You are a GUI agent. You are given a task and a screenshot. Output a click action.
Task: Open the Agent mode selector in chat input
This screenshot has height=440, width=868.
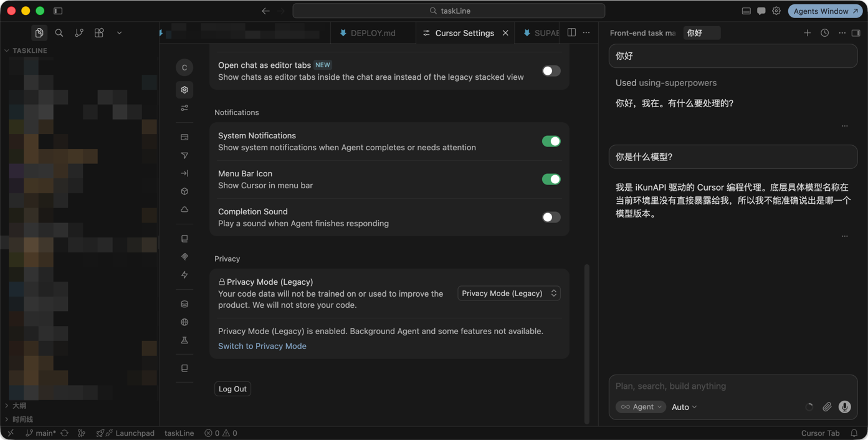click(641, 407)
